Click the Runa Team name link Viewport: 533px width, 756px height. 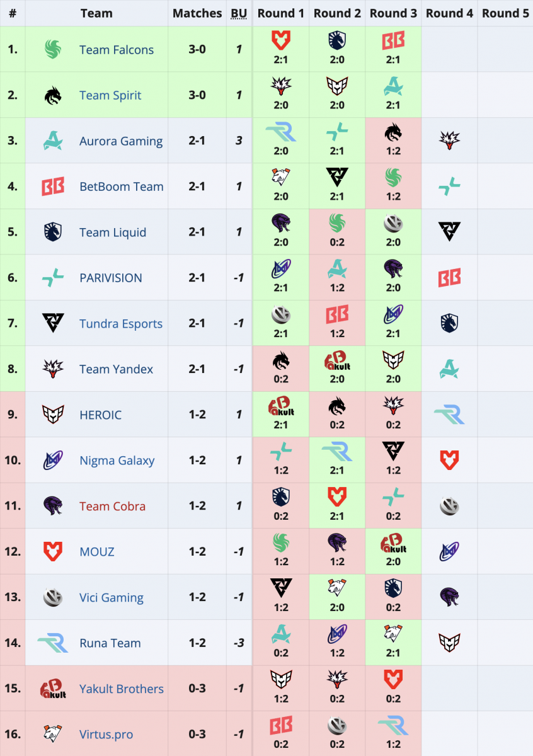point(110,643)
